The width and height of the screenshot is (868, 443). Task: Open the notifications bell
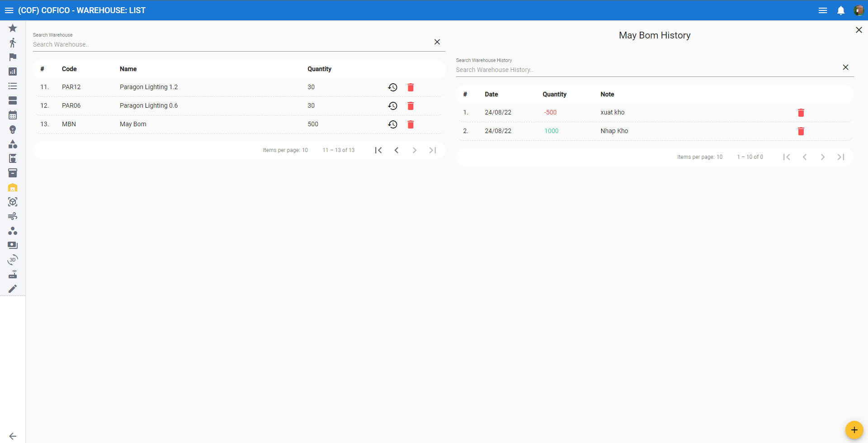(x=840, y=10)
